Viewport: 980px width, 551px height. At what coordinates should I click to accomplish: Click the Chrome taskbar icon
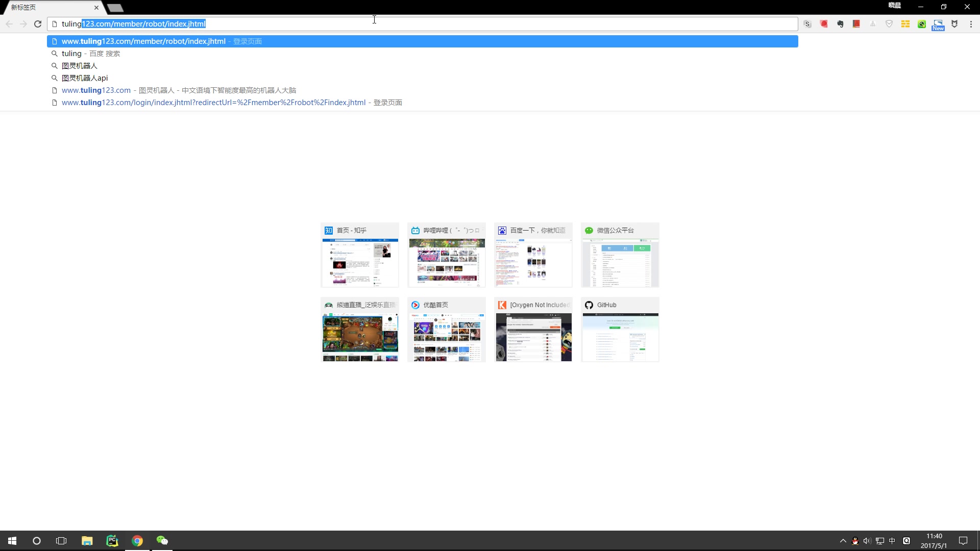pos(137,541)
